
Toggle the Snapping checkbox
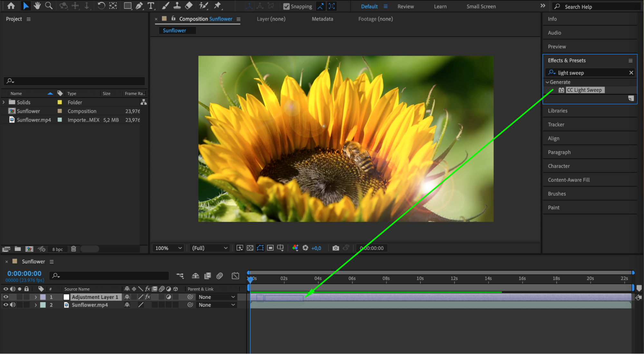tap(286, 6)
